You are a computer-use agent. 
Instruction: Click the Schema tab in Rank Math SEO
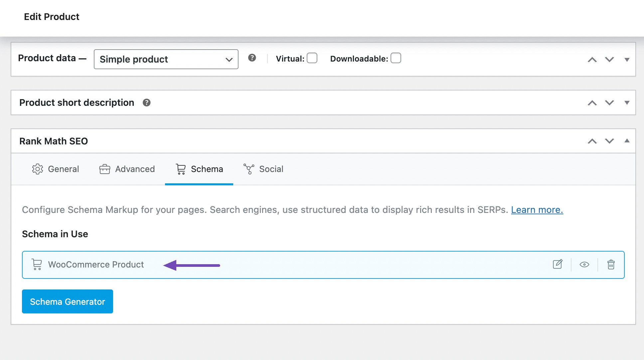[x=199, y=168]
